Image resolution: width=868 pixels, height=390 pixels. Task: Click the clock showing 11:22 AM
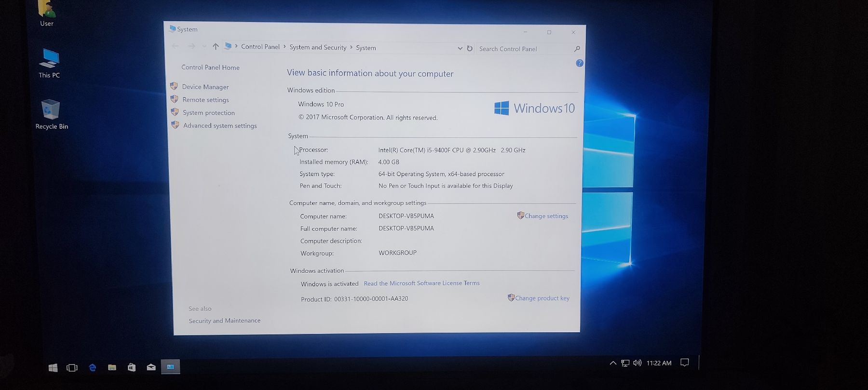coord(659,363)
